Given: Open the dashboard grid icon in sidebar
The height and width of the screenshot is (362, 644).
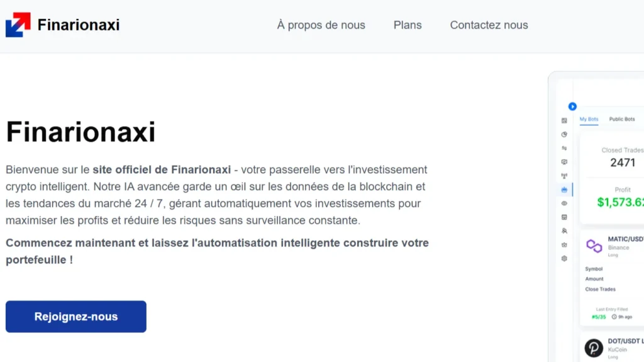Looking at the screenshot, I should (564, 120).
